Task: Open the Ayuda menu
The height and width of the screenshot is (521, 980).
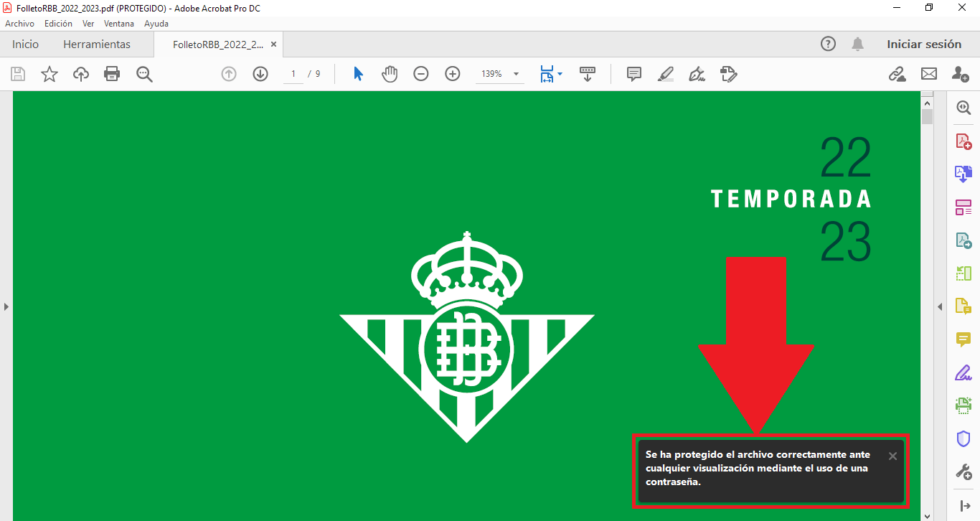Action: pyautogui.click(x=156, y=24)
